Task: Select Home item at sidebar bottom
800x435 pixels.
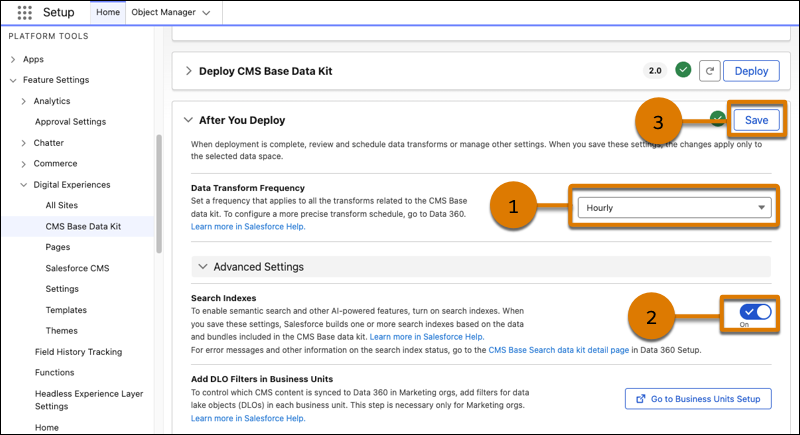Action: (46, 428)
